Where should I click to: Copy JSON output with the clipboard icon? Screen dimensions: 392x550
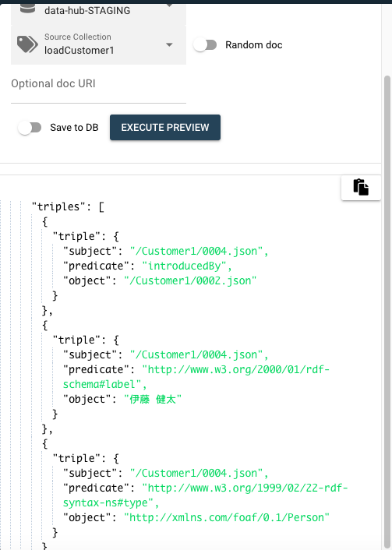click(x=361, y=187)
